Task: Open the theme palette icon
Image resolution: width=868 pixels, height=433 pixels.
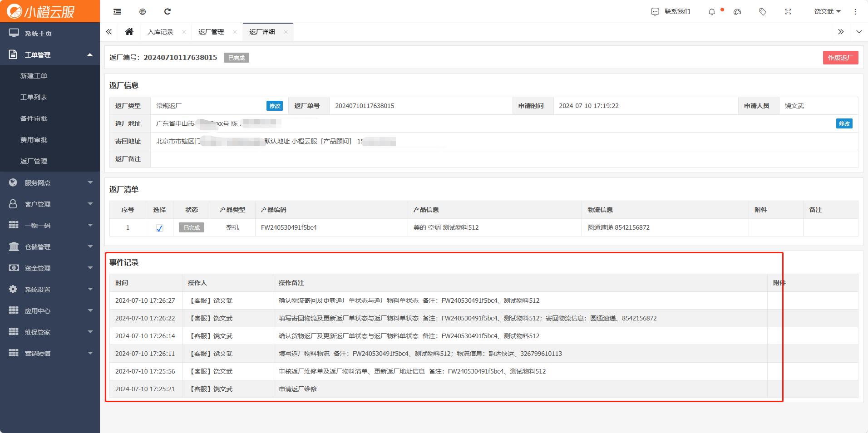Action: pyautogui.click(x=737, y=12)
